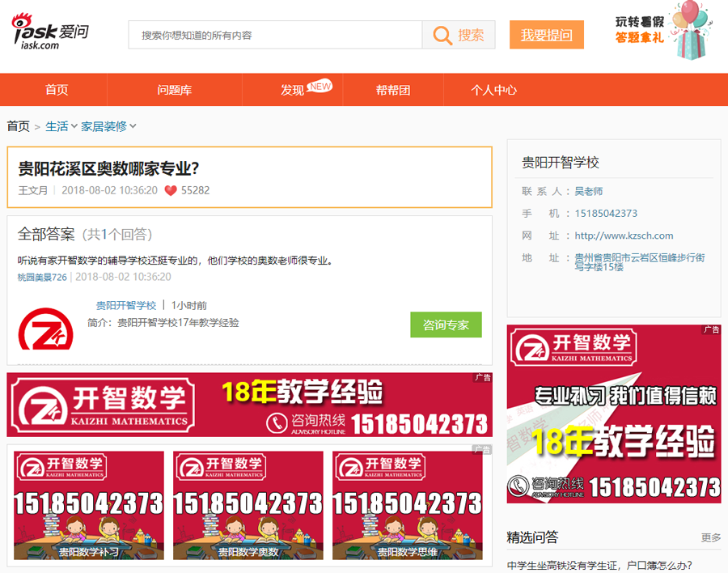
Task: Click the 我要提问 ask button
Action: tap(547, 35)
